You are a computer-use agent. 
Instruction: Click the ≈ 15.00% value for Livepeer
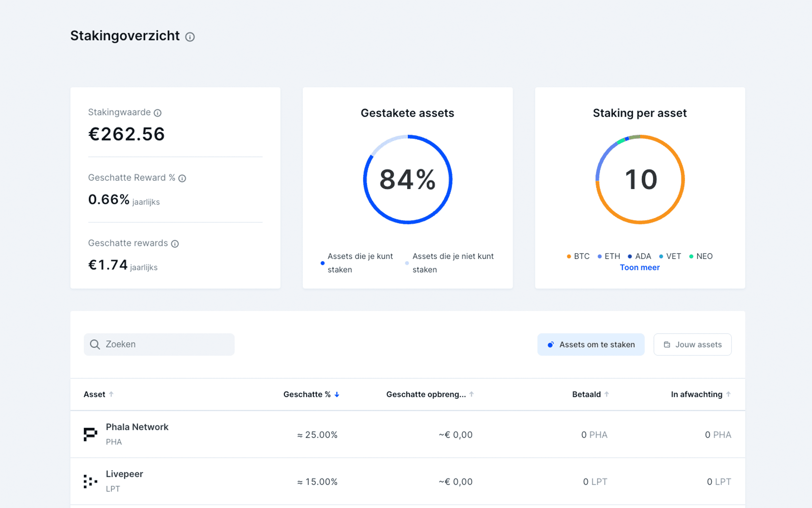[x=317, y=482]
